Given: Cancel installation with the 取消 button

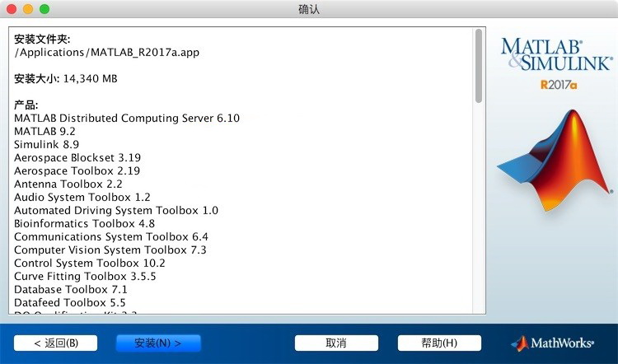Looking at the screenshot, I should pyautogui.click(x=336, y=343).
